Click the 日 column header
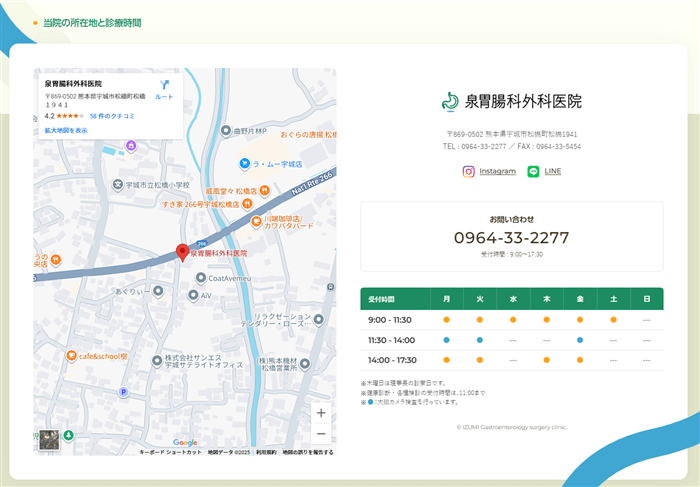This screenshot has height=487, width=700. (646, 299)
